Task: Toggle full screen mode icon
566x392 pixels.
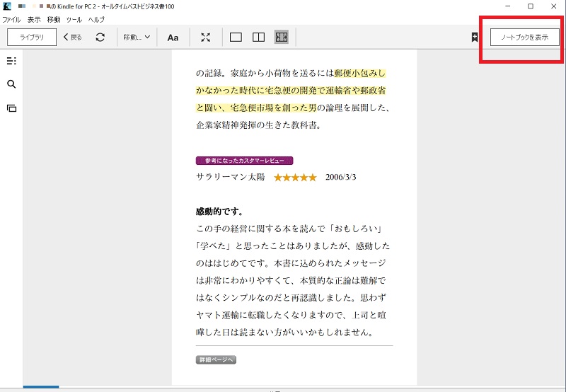Action: [206, 38]
